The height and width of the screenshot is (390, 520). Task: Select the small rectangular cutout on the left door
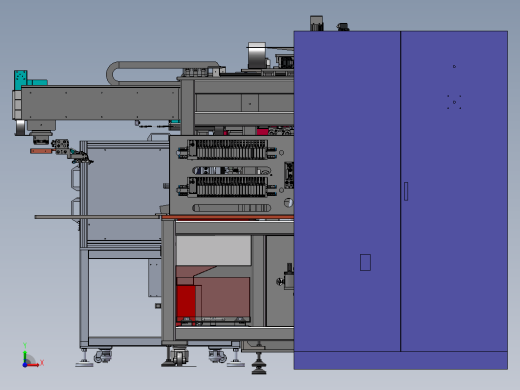point(365,262)
